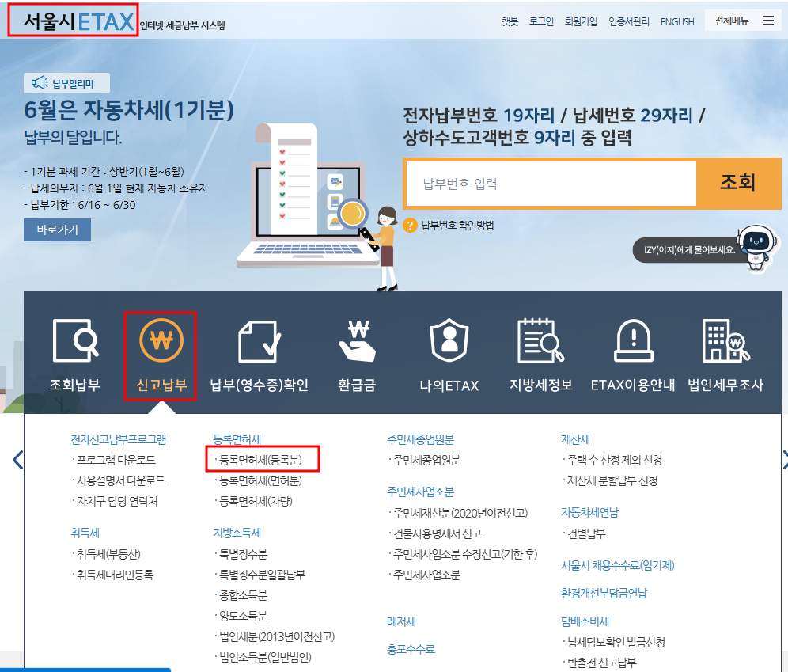Open 재산세 category heading

click(x=575, y=439)
